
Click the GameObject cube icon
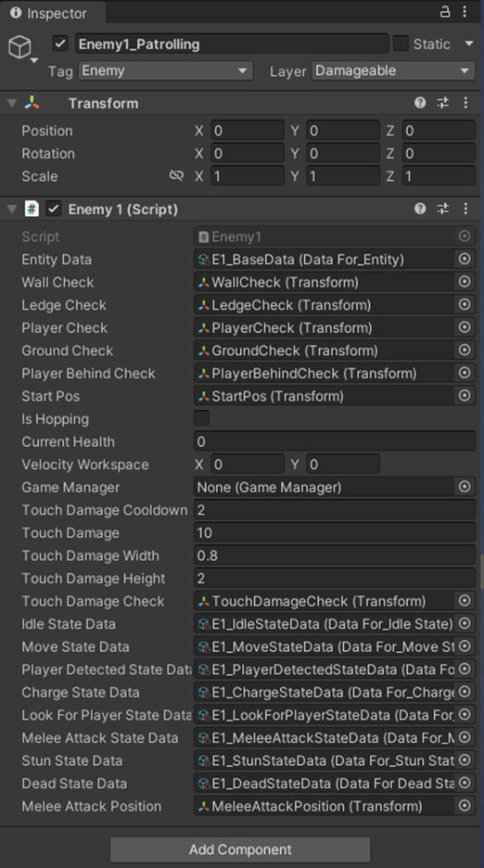pyautogui.click(x=20, y=46)
